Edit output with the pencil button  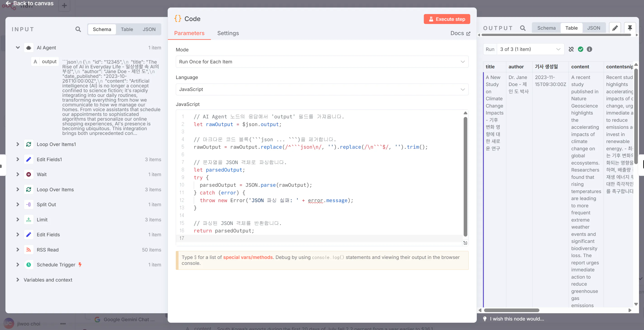[615, 28]
